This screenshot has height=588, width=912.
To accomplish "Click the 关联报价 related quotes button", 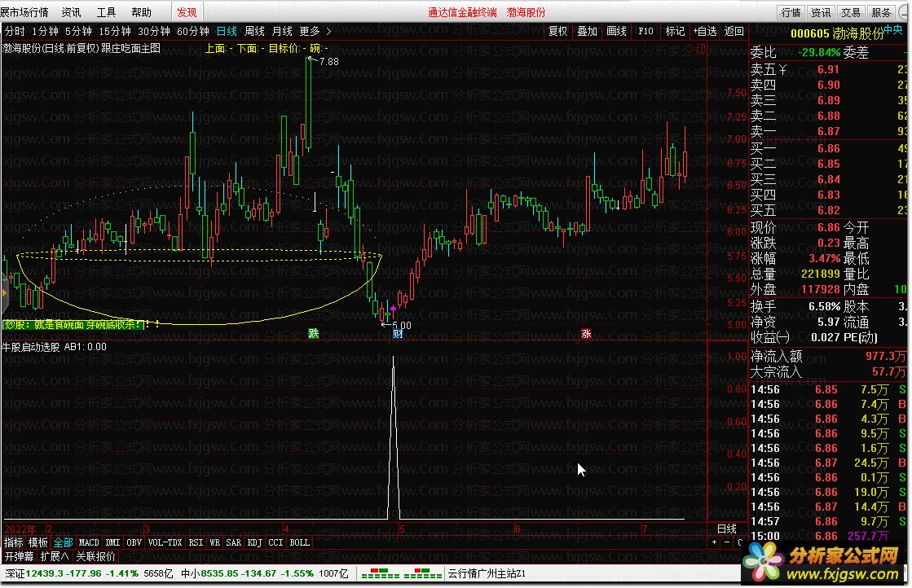I will coord(95,556).
